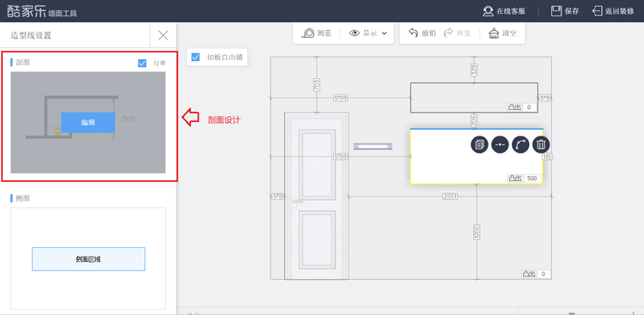Click the light bulb icon in section preview
The image size is (644, 315).
click(58, 131)
